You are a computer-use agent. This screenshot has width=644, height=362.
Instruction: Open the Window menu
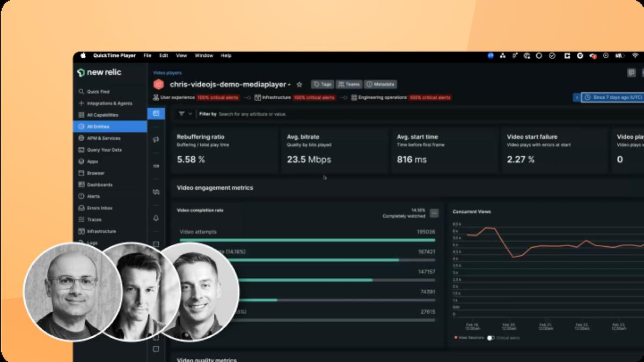[x=204, y=55]
